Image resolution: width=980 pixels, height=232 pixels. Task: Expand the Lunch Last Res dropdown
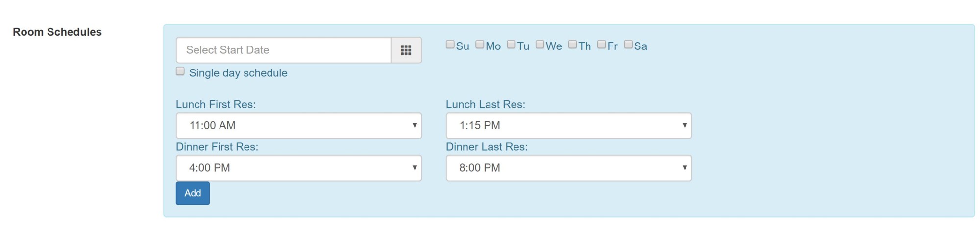(568, 125)
